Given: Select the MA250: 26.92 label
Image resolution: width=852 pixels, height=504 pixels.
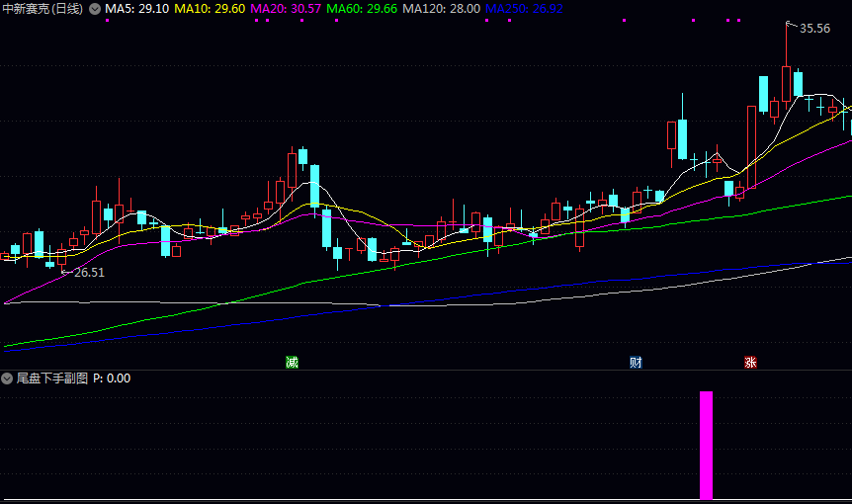Looking at the screenshot, I should (524, 9).
